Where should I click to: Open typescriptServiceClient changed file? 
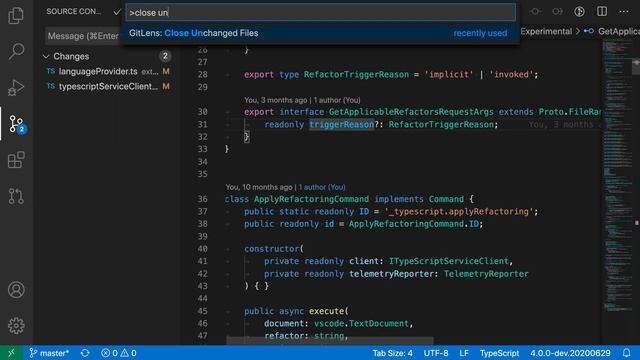click(x=108, y=87)
